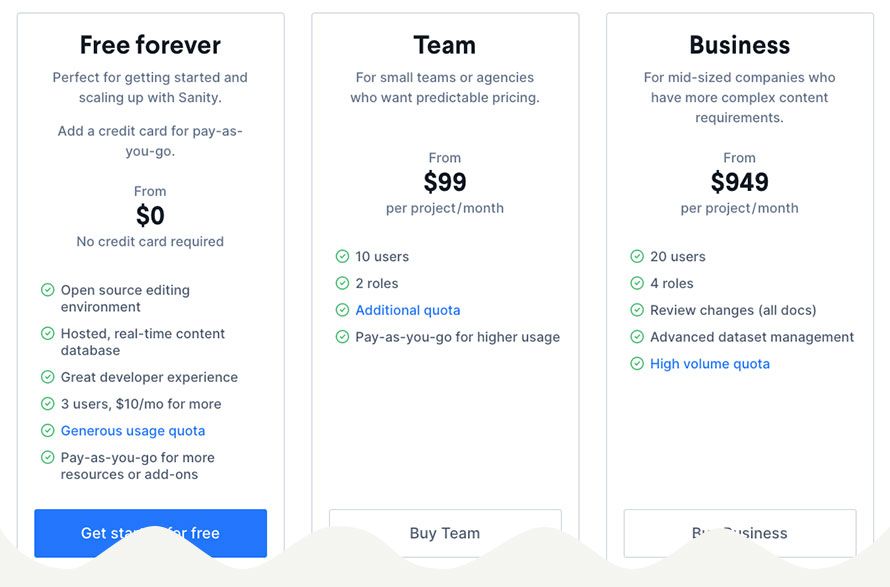Click the Buy Team button
Image resolution: width=890 pixels, height=587 pixels.
pos(445,533)
